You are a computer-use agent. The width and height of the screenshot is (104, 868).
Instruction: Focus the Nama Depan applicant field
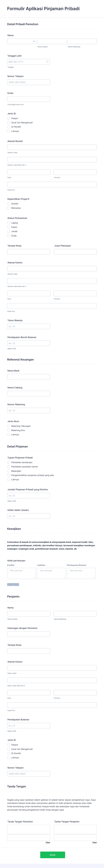tap(52, 41)
